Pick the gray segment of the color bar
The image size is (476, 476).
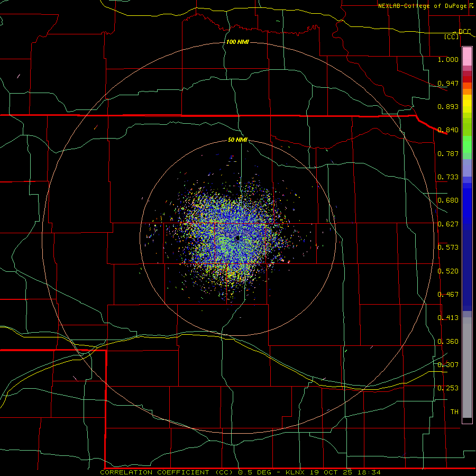[467, 368]
